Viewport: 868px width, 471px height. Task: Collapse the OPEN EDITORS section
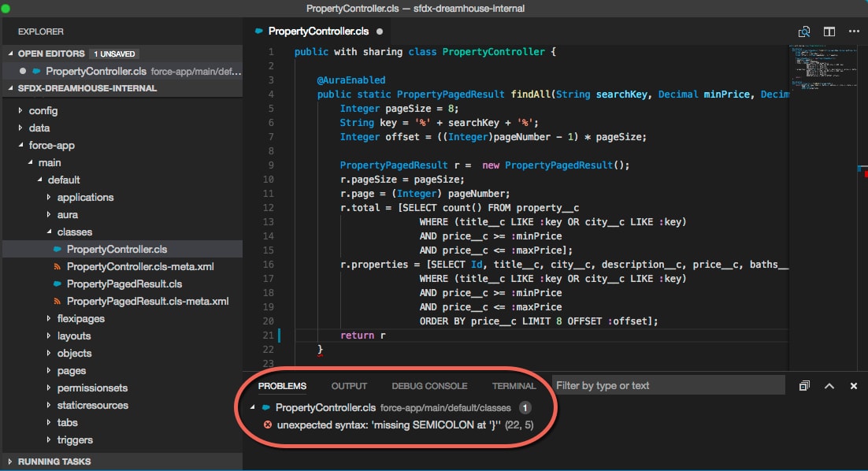point(10,54)
